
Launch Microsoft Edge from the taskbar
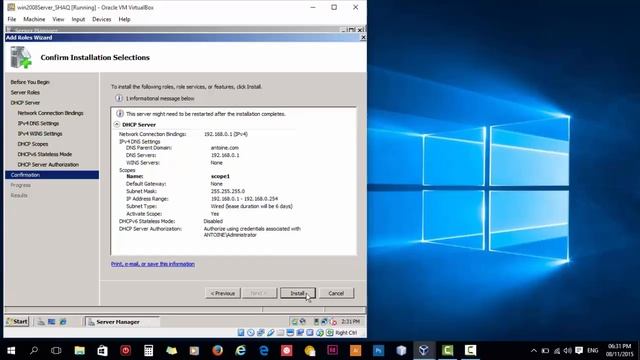(x=264, y=350)
